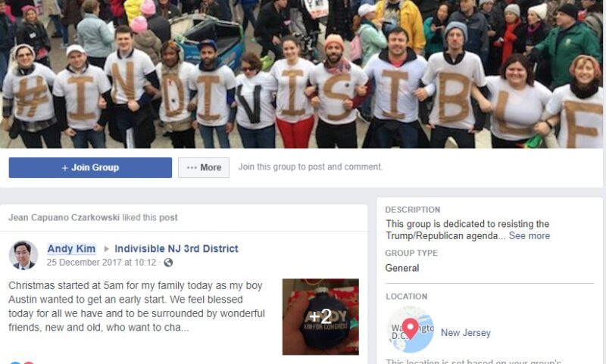
Task: Click Jean Capuano Czarkowski's name
Action: pos(64,217)
